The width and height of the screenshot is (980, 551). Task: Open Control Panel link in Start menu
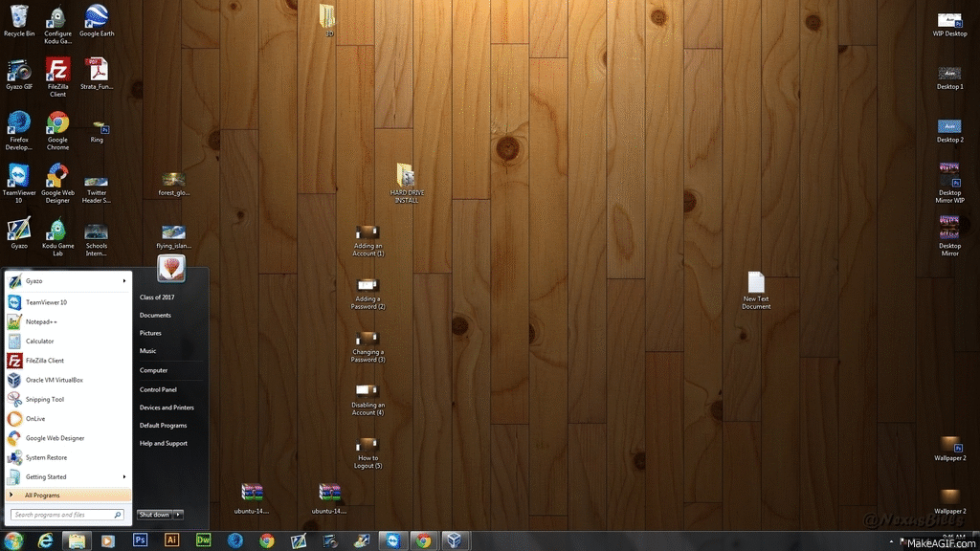(x=158, y=389)
